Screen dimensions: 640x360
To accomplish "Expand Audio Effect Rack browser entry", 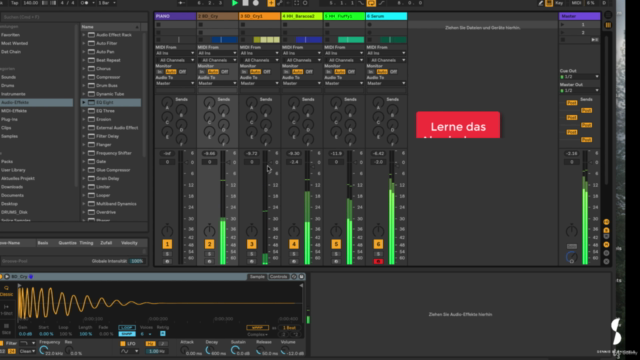I will pyautogui.click(x=84, y=35).
